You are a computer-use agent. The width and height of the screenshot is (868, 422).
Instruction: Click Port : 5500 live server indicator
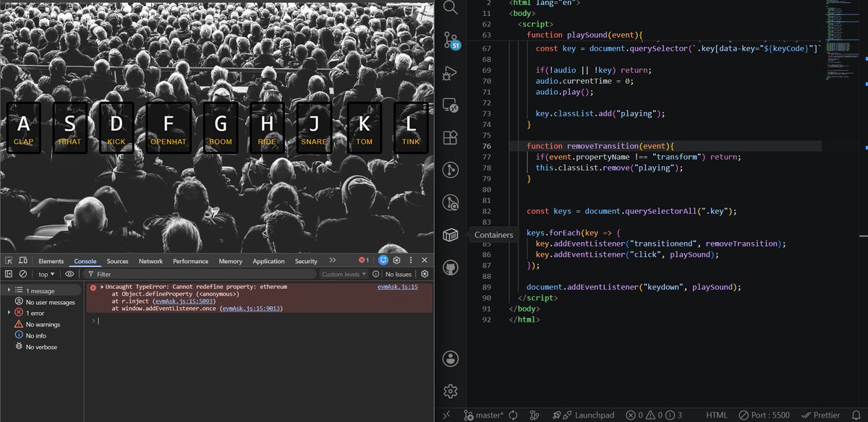(765, 415)
